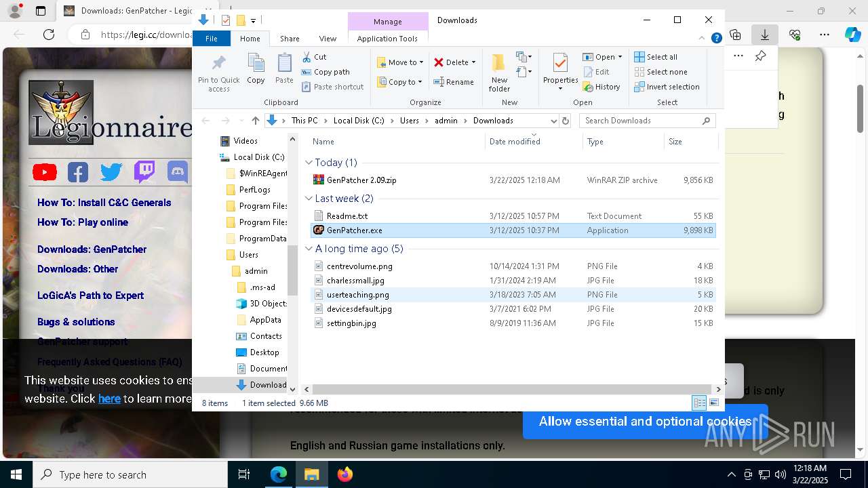
Task: Open the 'Bugs & solutions' link
Action: (x=76, y=322)
